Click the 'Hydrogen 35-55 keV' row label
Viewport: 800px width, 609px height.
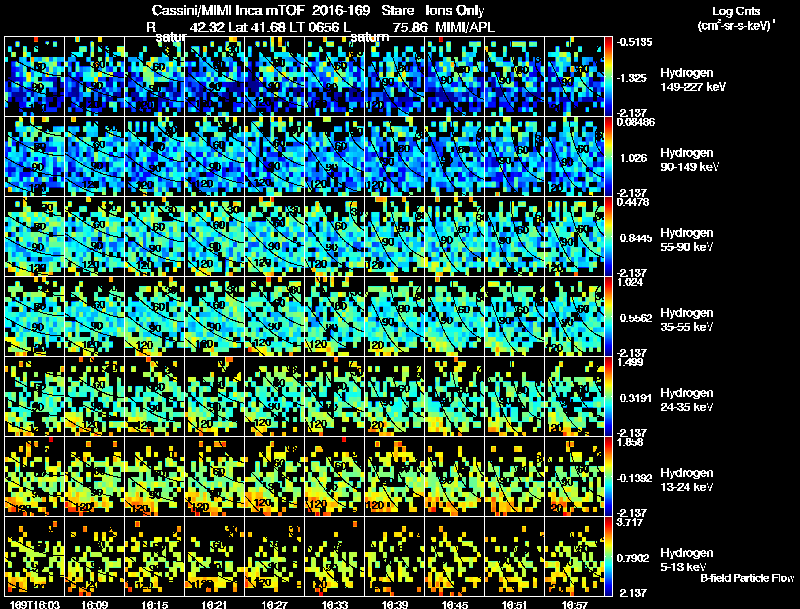(687, 320)
